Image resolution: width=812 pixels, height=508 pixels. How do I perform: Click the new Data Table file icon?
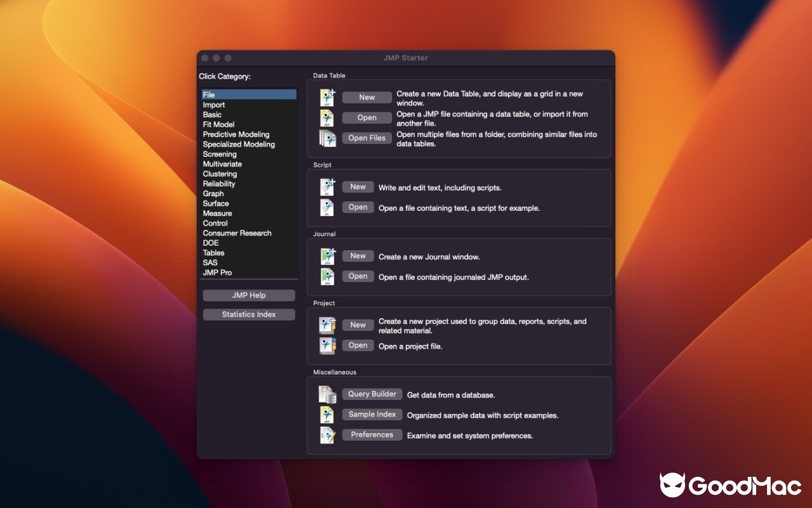click(327, 97)
